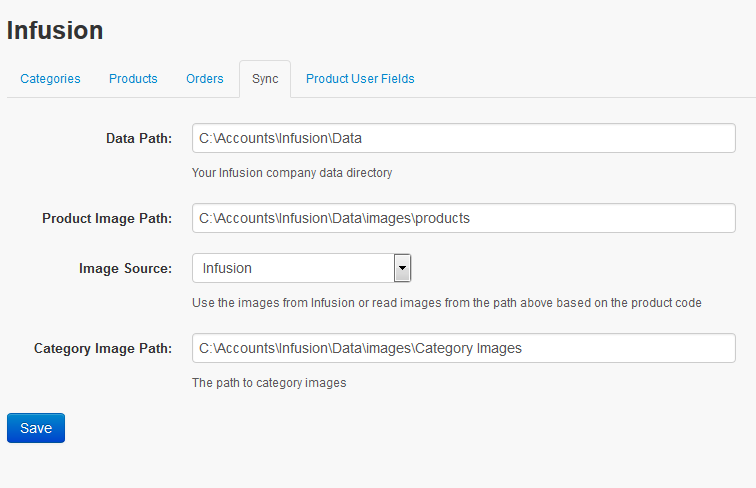Viewport: 756px width, 488px height.
Task: Click into the Category Image Path field
Action: point(464,348)
